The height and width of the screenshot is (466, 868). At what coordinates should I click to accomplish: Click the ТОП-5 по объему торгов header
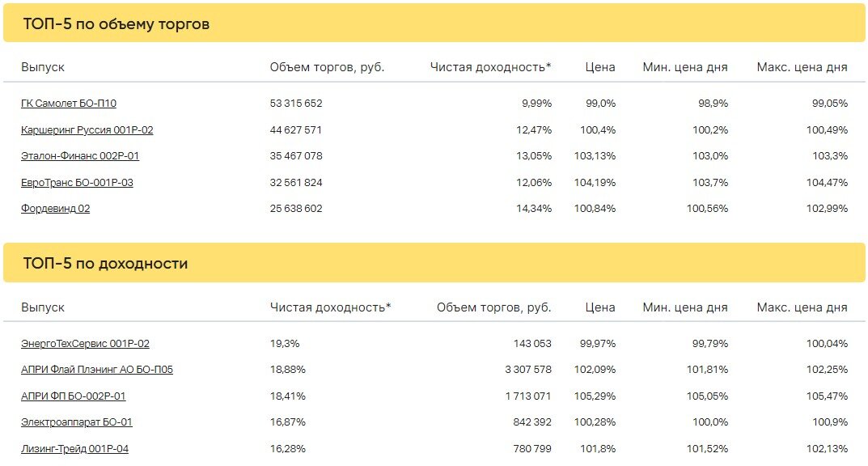(116, 24)
